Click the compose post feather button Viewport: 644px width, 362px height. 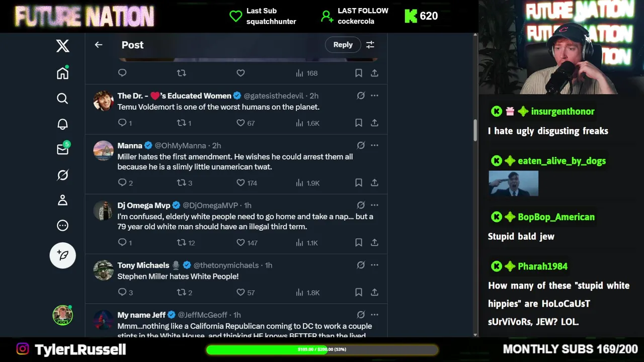tap(63, 255)
